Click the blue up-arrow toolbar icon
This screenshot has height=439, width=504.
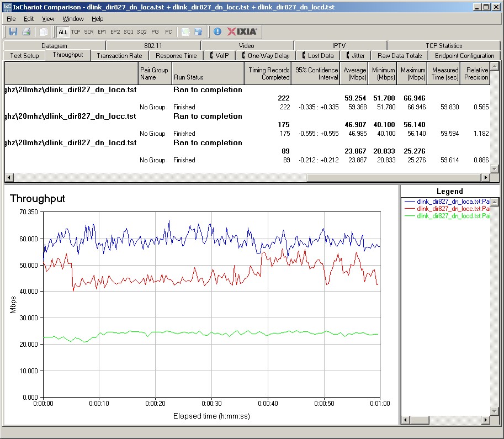click(198, 31)
